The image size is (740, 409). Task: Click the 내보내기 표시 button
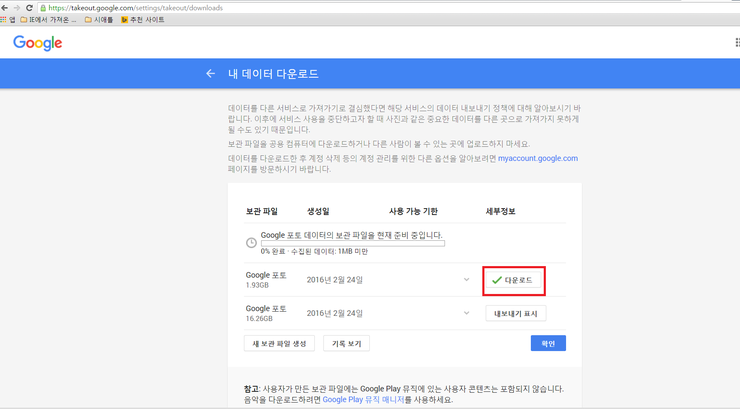coord(516,314)
